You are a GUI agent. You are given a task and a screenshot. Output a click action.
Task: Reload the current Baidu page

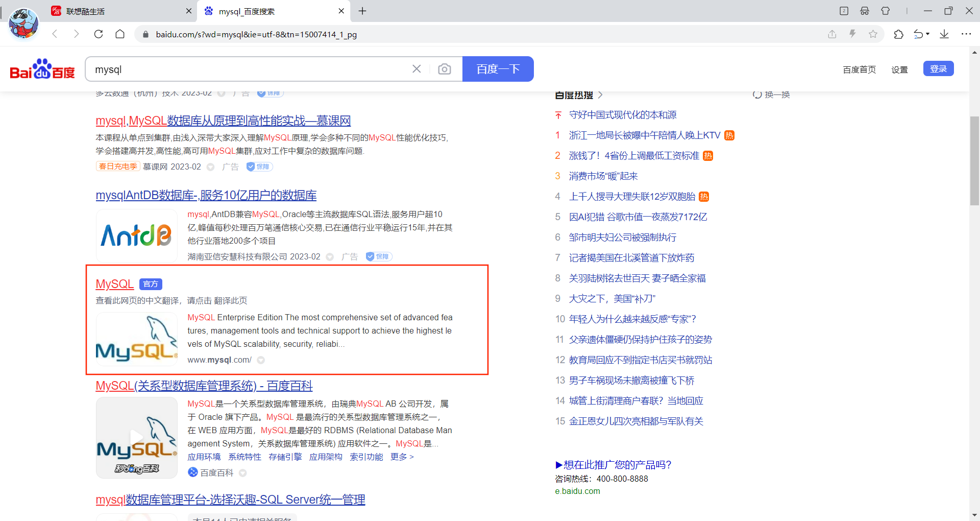[99, 34]
